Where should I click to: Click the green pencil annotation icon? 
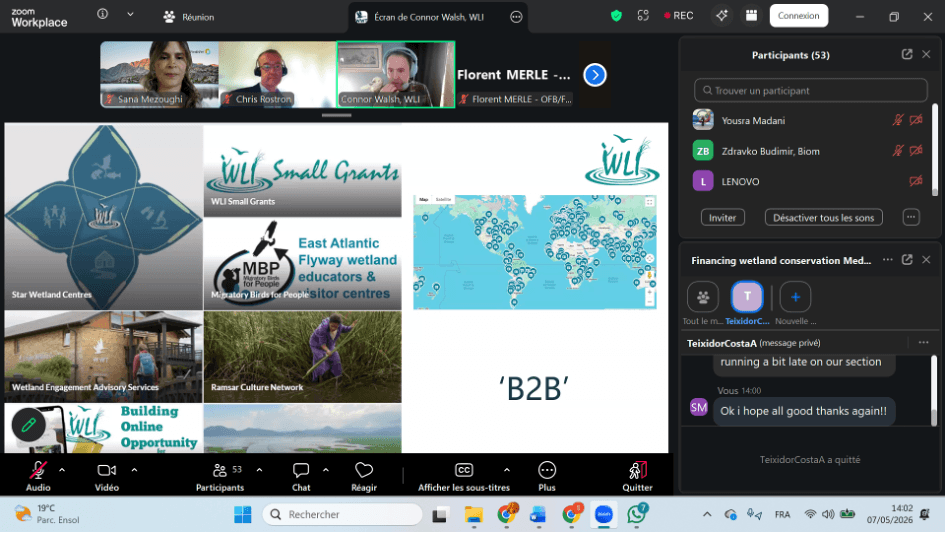(x=28, y=425)
